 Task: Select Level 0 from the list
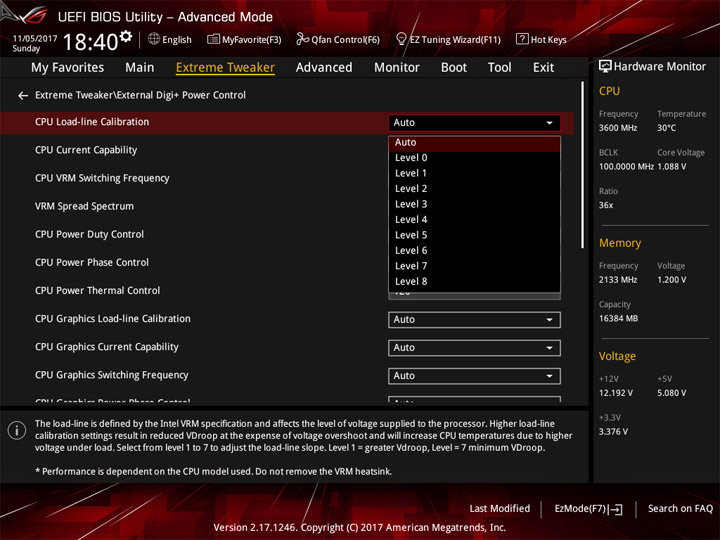pyautogui.click(x=474, y=158)
